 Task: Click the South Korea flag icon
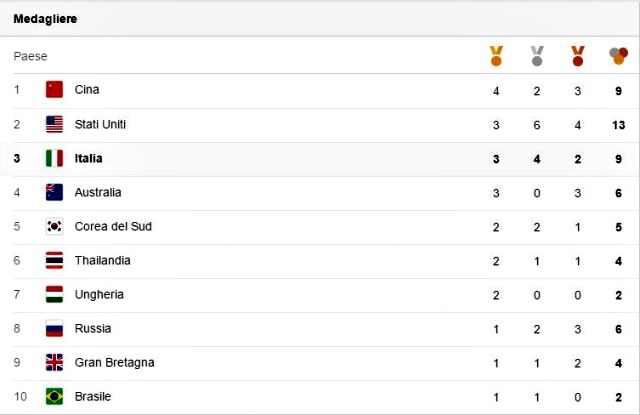coord(54,226)
